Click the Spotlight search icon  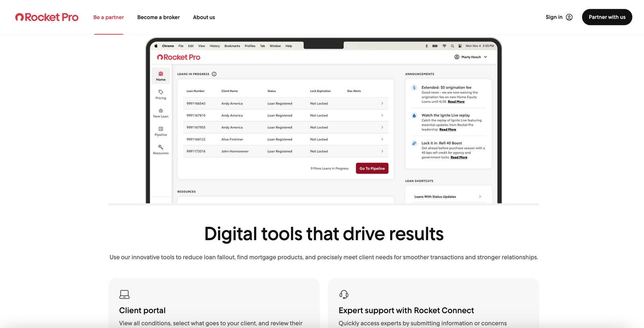[x=452, y=46]
